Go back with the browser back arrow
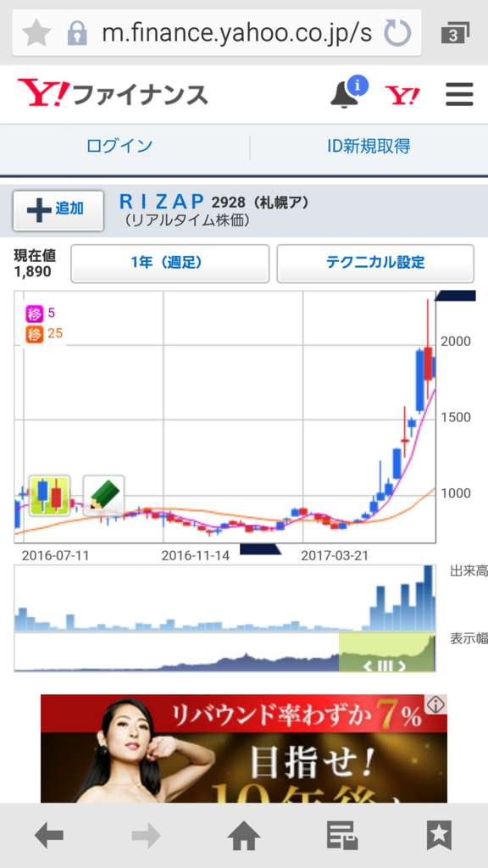 [x=49, y=835]
